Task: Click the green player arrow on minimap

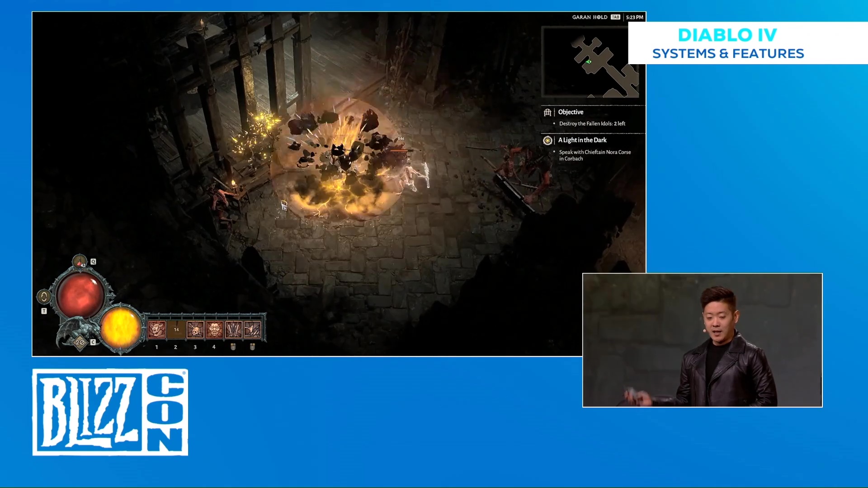Action: tap(589, 61)
